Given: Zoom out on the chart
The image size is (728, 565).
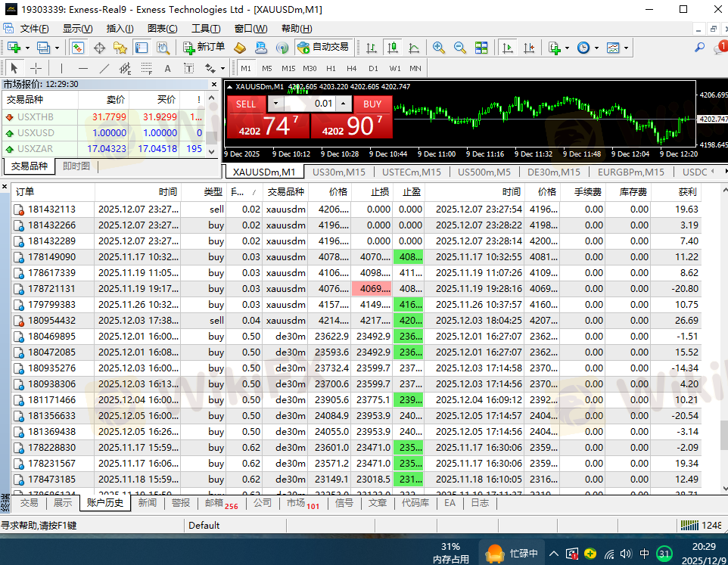Looking at the screenshot, I should click(459, 47).
